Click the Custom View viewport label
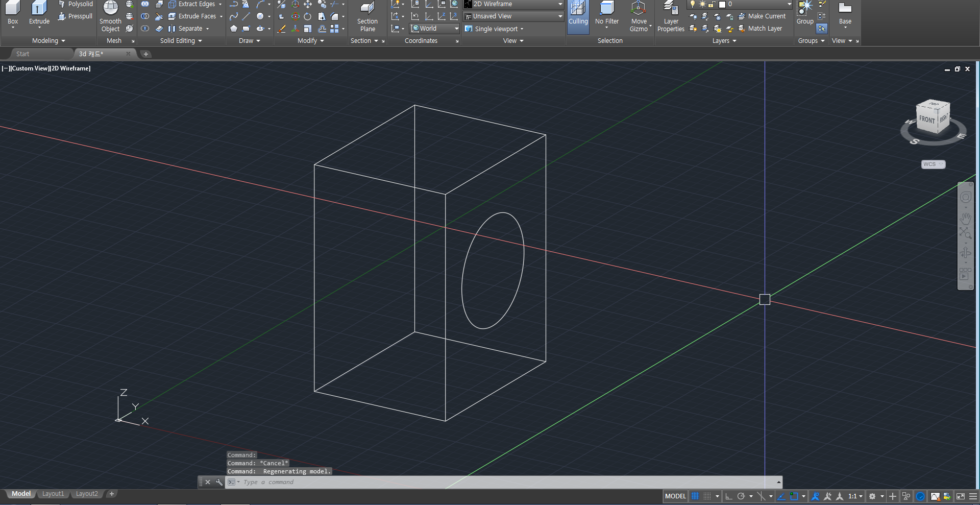The height and width of the screenshot is (505, 980). [x=30, y=68]
